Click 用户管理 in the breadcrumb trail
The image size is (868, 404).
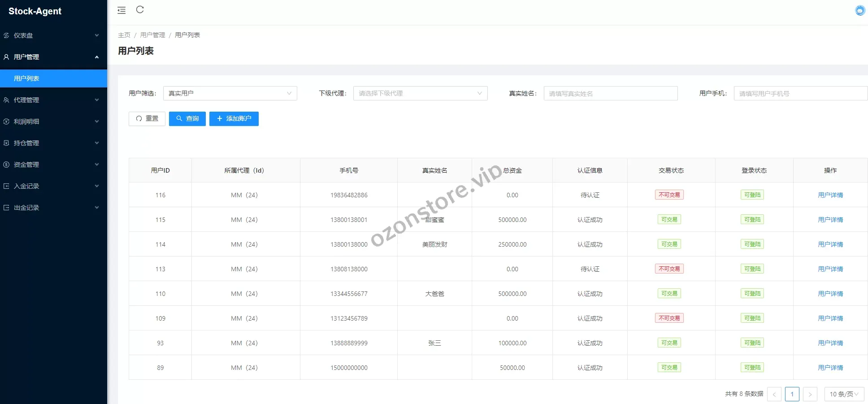tap(152, 35)
